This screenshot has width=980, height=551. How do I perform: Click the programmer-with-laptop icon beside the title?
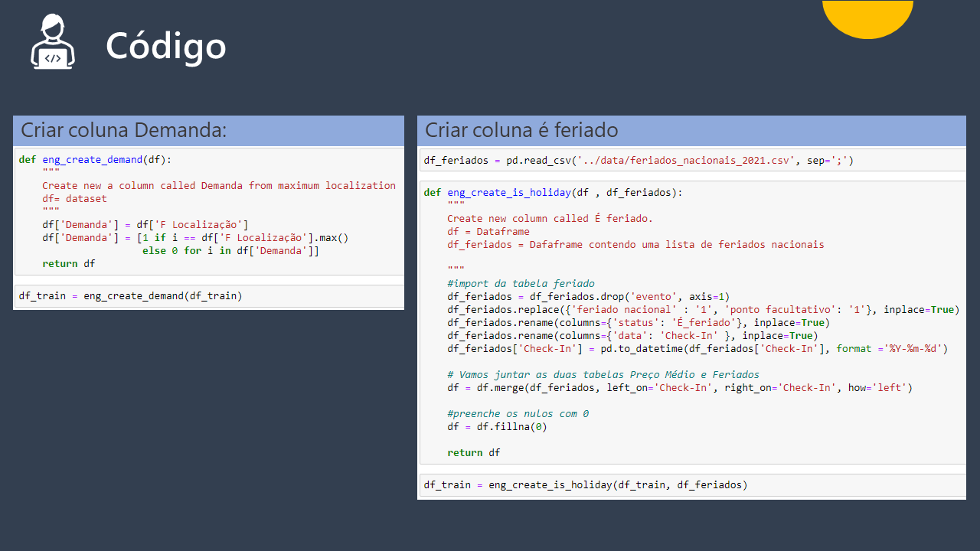(53, 43)
